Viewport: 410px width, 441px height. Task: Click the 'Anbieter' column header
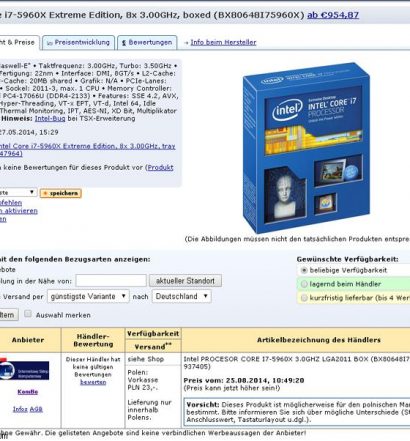(x=28, y=340)
